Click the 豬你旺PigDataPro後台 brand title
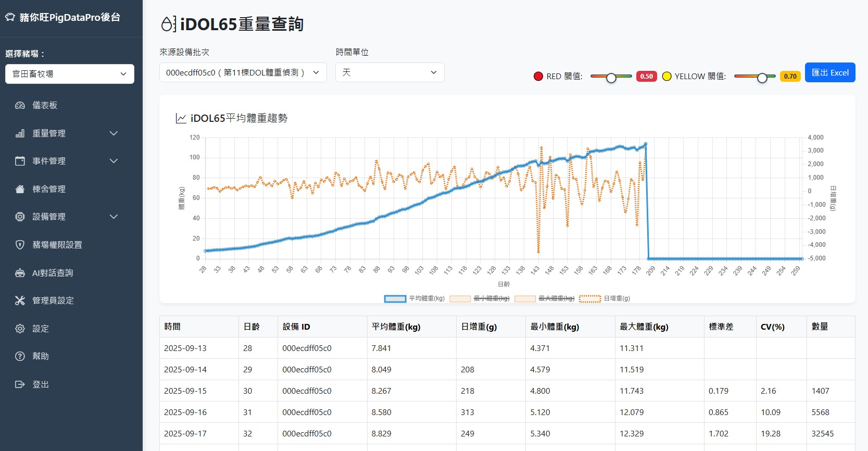Screen dimensions: 868x451 pyautogui.click(x=70, y=17)
